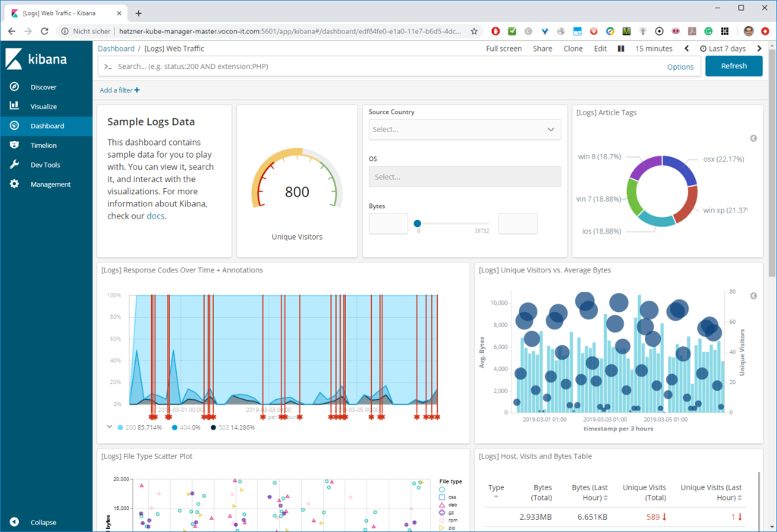Image resolution: width=777 pixels, height=532 pixels.
Task: Click the 200 legend color dot
Action: click(x=120, y=427)
